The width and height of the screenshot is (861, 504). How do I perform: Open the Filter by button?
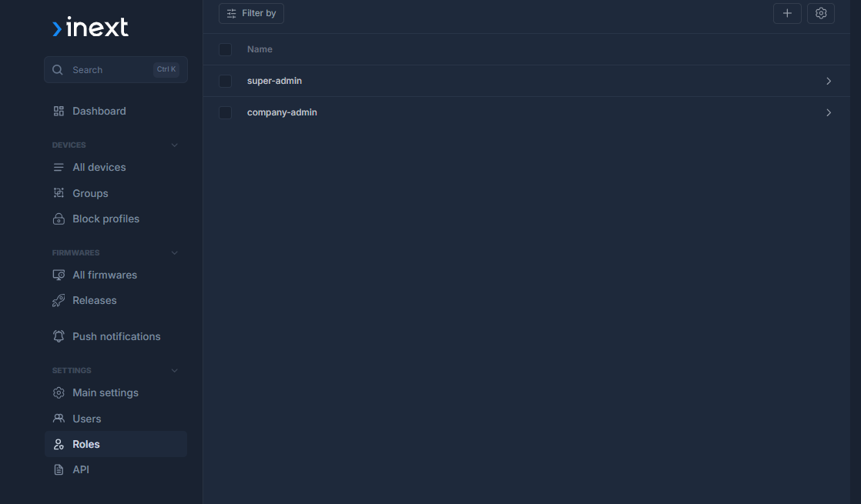251,13
